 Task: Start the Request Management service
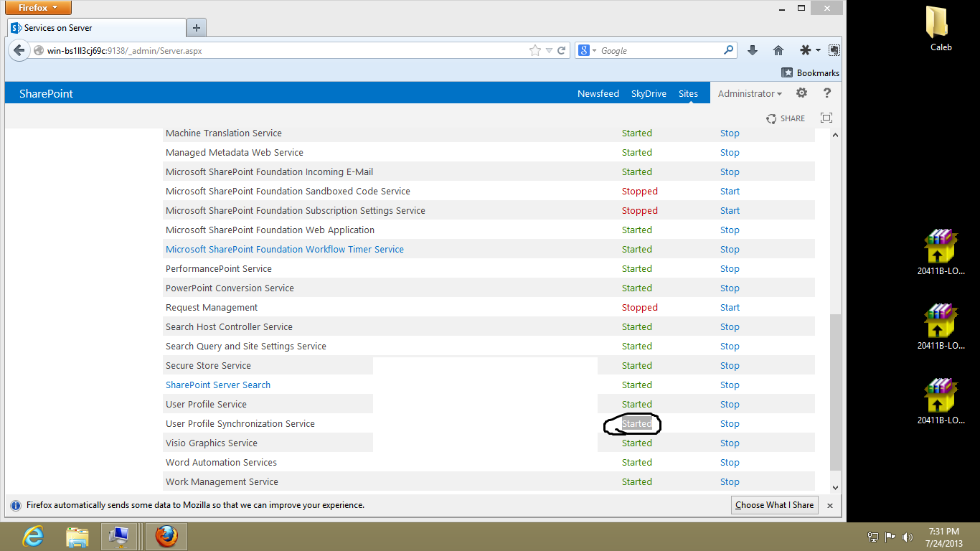pos(730,308)
